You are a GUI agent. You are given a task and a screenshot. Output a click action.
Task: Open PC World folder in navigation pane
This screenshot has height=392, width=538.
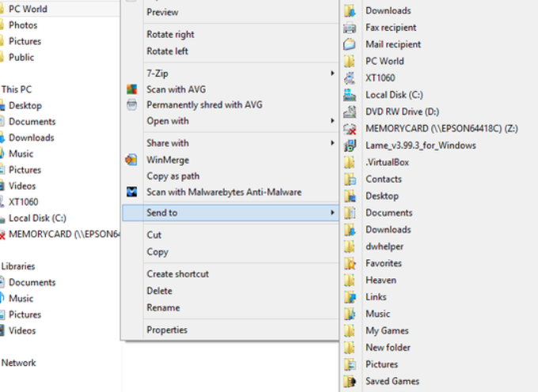coord(28,9)
